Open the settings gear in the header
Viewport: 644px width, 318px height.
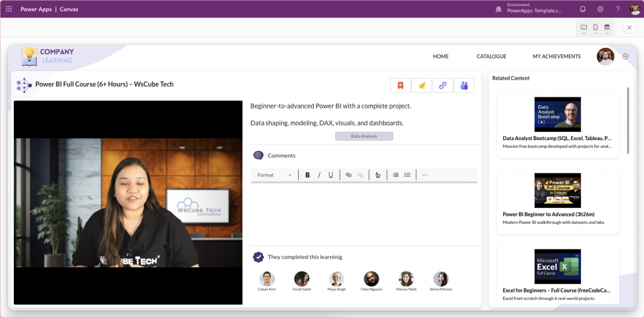coord(600,9)
